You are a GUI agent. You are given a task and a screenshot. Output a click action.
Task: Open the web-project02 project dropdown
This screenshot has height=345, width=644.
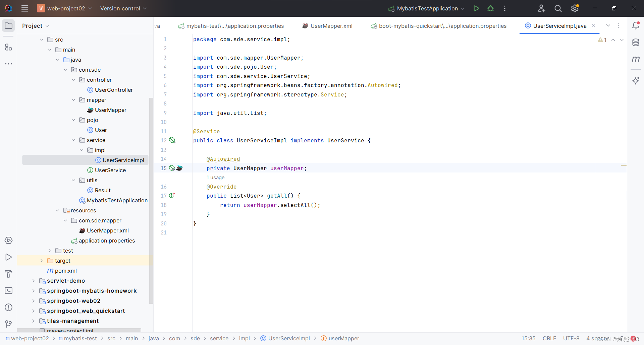[65, 8]
